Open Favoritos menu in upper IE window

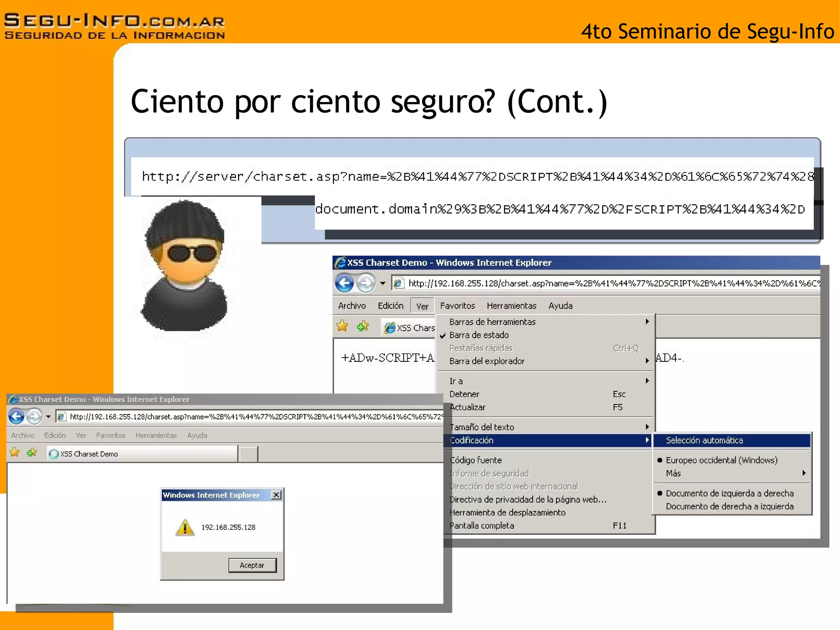click(457, 306)
